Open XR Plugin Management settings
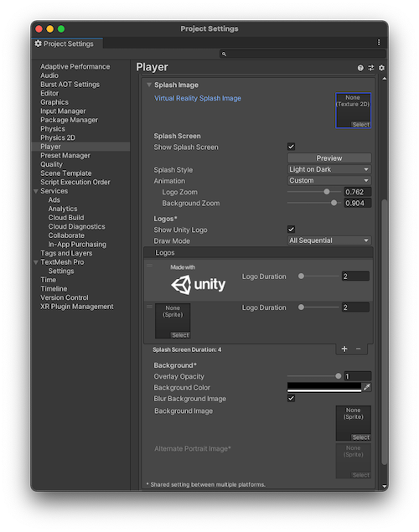The image size is (419, 532). [77, 307]
